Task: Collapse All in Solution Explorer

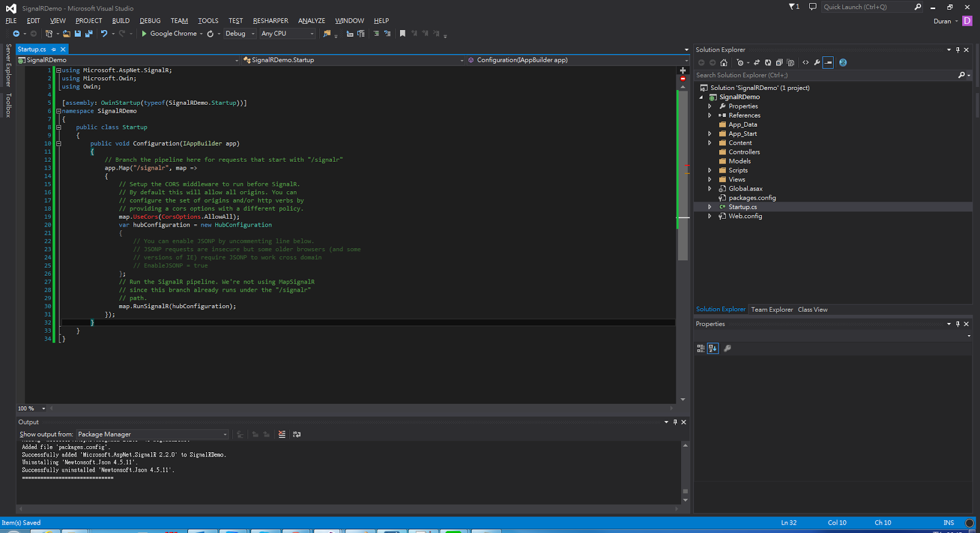Action: pyautogui.click(x=779, y=62)
